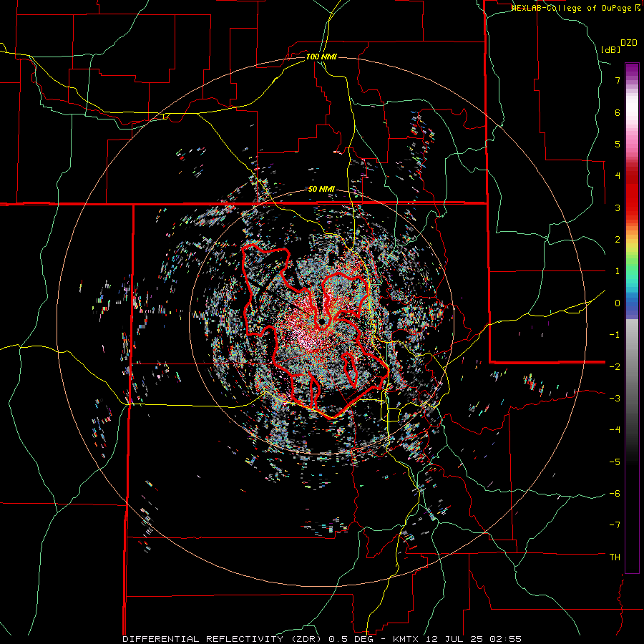644x644 pixels.
Task: Click the 4 value on the ZDR scale
Action: 618,176
